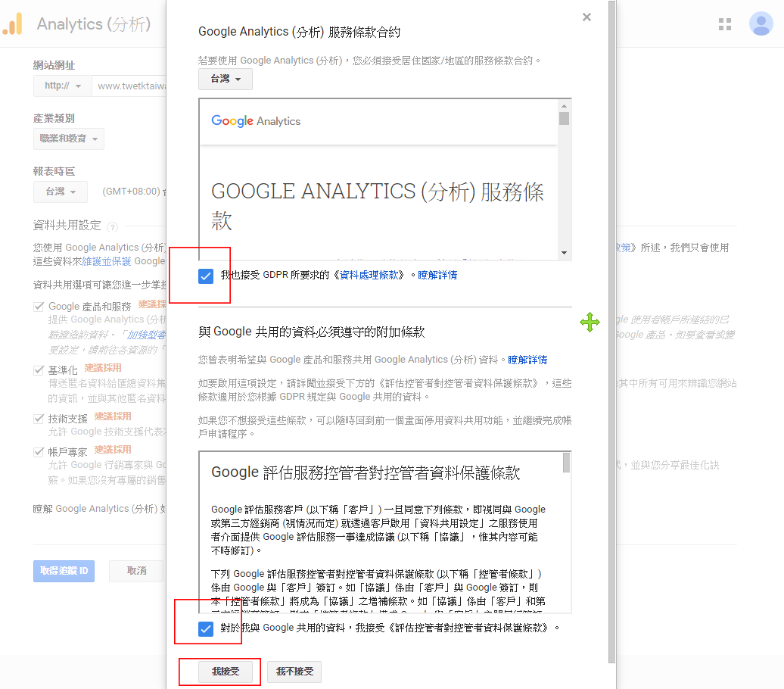The width and height of the screenshot is (784, 689).
Task: Click the 產業類別 field label
Action: coord(54,118)
